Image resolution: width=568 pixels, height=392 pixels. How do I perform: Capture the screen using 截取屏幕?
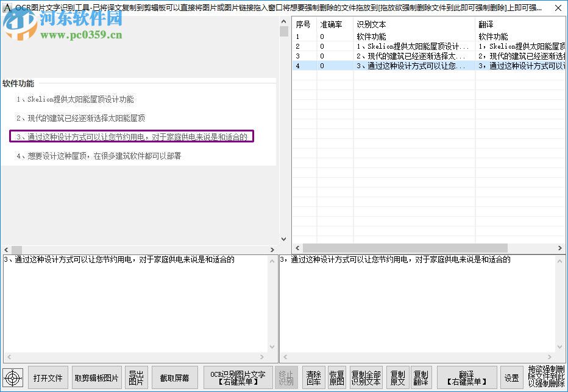click(x=175, y=377)
